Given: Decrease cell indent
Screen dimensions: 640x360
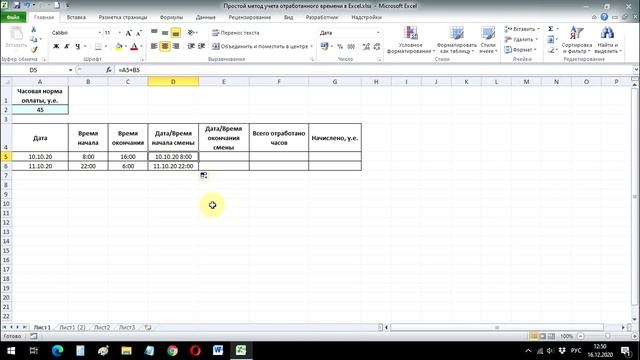Looking at the screenshot, I should click(191, 46).
